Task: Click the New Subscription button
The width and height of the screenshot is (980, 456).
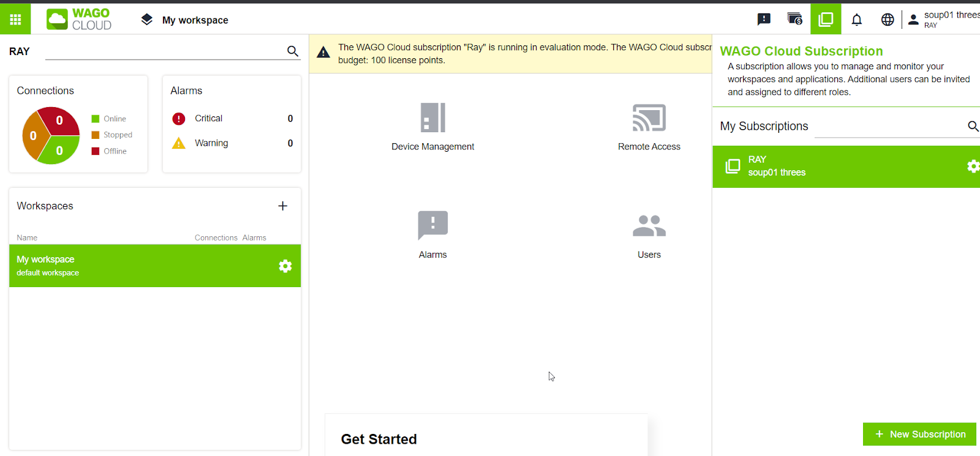Action: [919, 434]
